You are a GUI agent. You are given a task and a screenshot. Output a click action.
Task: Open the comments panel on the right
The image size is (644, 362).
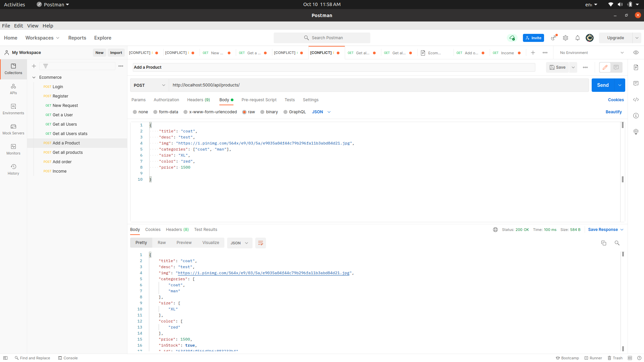coord(636,83)
